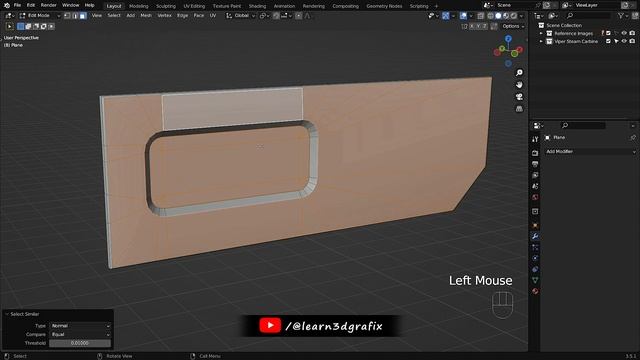The height and width of the screenshot is (360, 640).
Task: Toggle camera view icon in viewport
Action: 519,97
